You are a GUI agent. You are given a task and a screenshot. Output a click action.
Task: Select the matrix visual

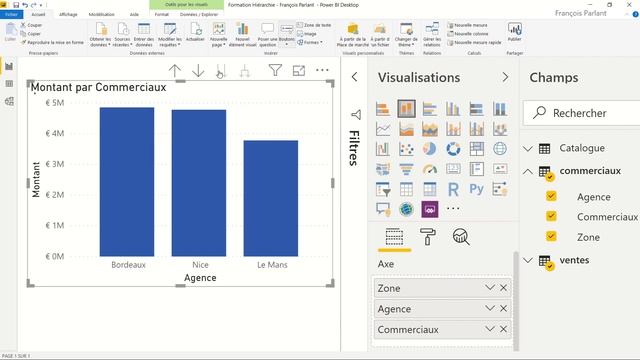coord(429,189)
